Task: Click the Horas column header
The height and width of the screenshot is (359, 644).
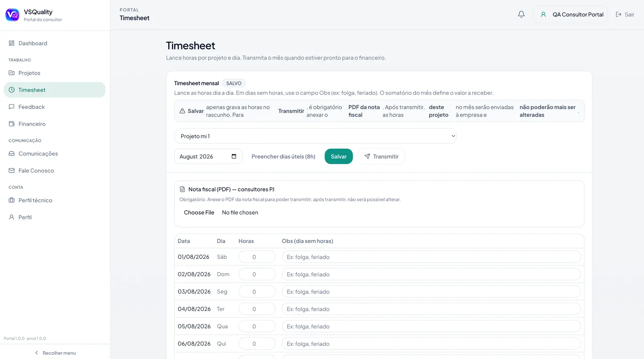Action: [x=246, y=241]
